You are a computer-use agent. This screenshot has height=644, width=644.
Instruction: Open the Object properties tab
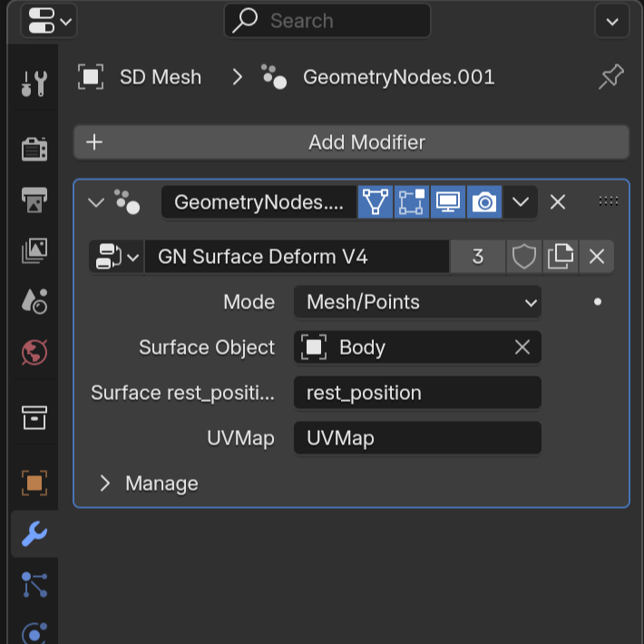(x=34, y=483)
